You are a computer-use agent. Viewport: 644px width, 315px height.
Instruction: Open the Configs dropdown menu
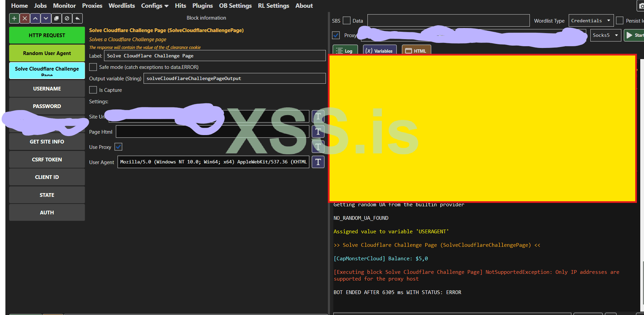click(x=155, y=6)
